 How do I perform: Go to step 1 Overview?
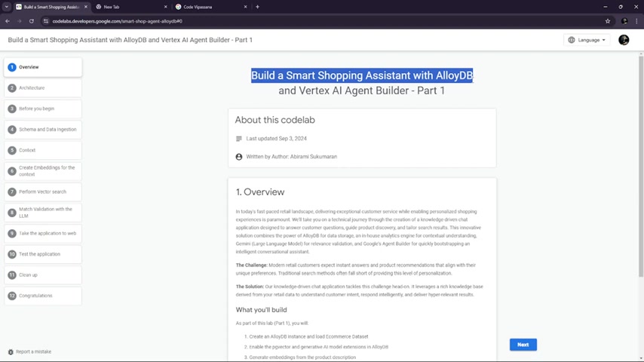(x=43, y=67)
